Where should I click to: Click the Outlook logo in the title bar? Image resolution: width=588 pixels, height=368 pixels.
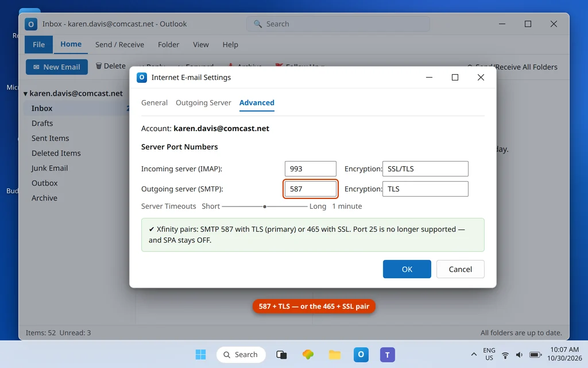tap(31, 24)
